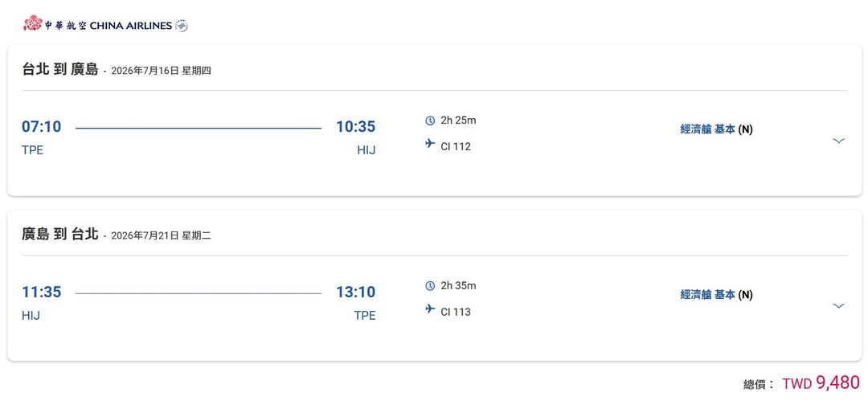
Task: Click the 07:10 TPE departure time
Action: coord(41,127)
